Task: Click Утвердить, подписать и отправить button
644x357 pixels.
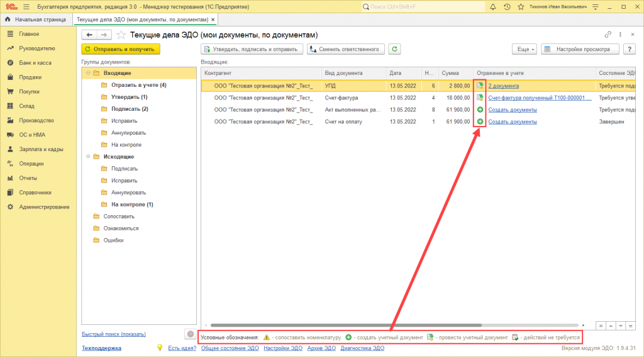Action: coord(252,49)
